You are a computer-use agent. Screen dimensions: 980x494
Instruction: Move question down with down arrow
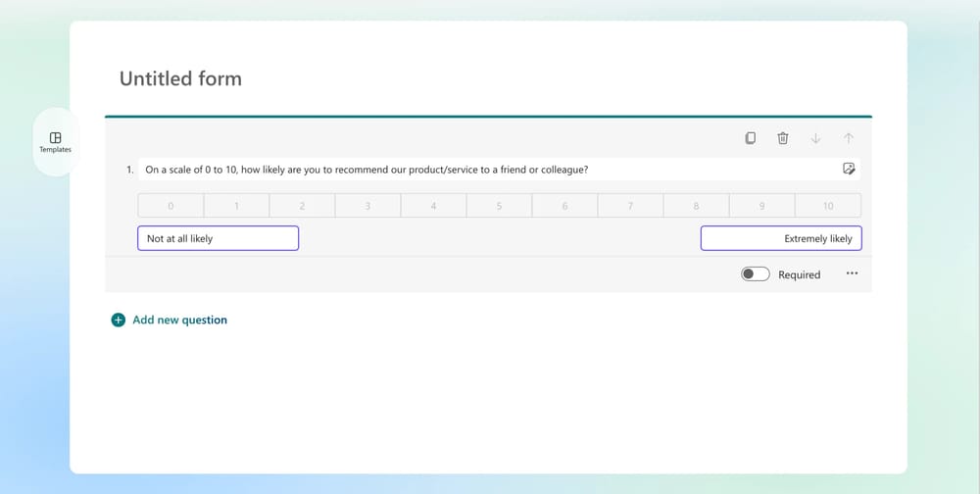pyautogui.click(x=815, y=138)
